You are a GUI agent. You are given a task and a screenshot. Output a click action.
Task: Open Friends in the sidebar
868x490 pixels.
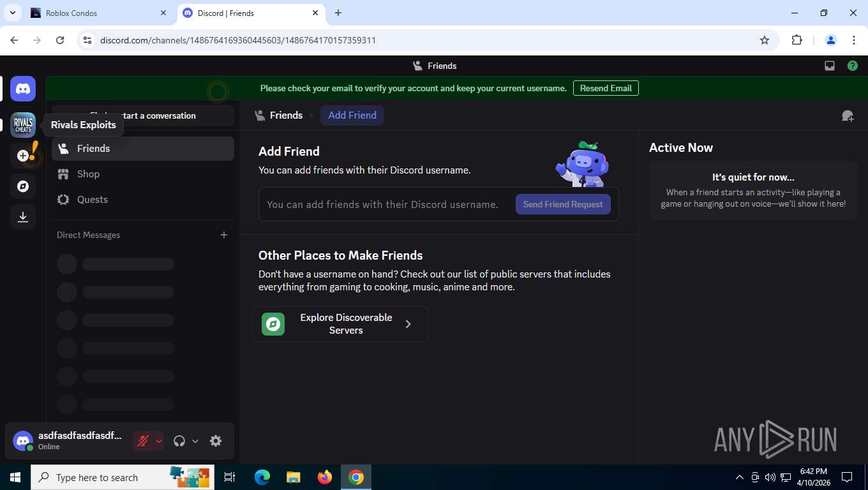143,149
